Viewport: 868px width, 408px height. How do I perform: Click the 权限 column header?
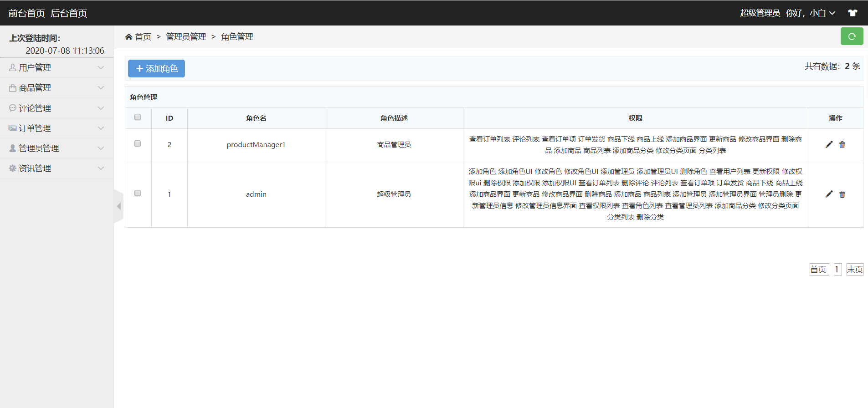click(636, 118)
